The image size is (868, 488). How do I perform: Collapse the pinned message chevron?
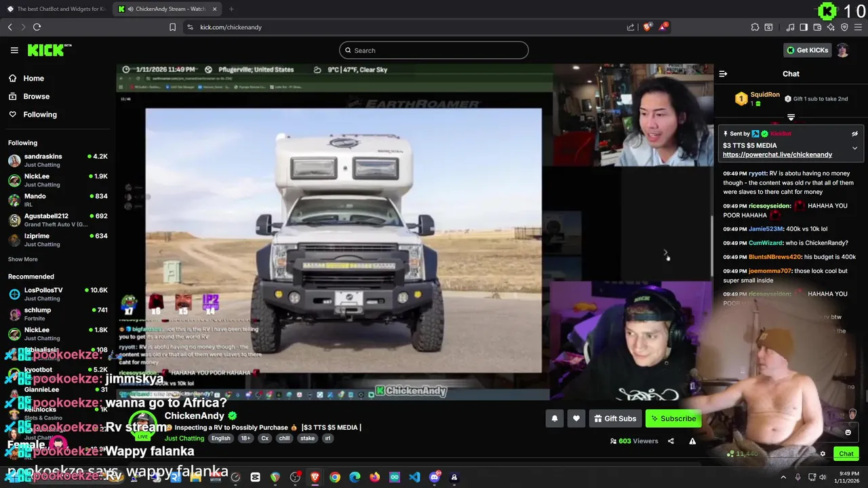(854, 148)
